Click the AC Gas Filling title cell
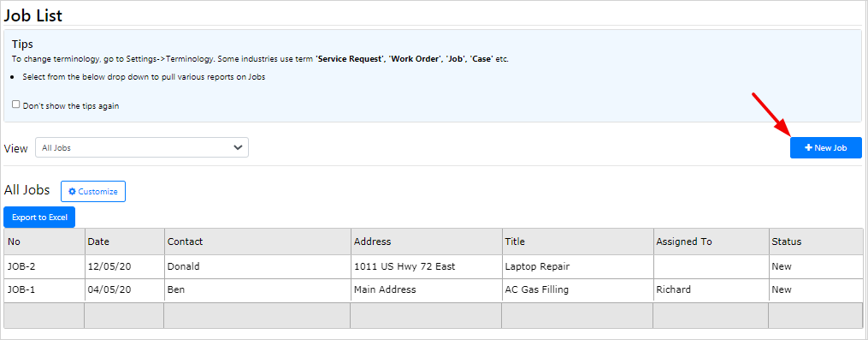The width and height of the screenshot is (868, 340). (577, 290)
